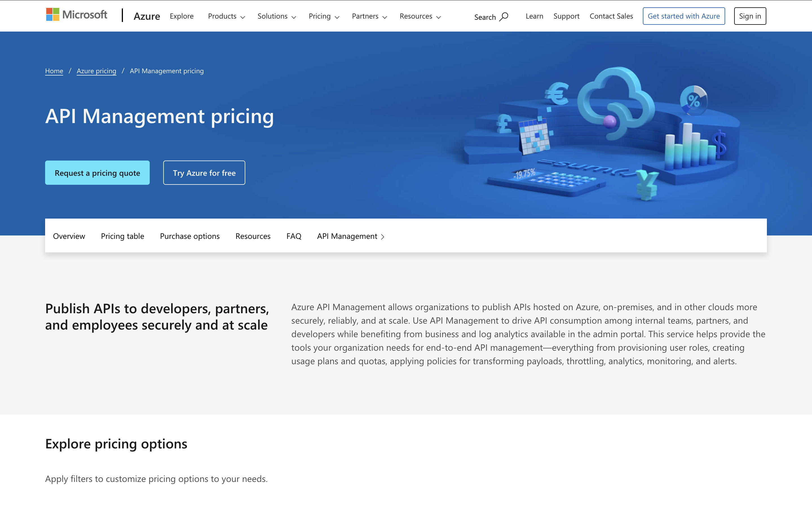This screenshot has height=507, width=812.
Task: Expand the Pricing menu in header
Action: [324, 16]
